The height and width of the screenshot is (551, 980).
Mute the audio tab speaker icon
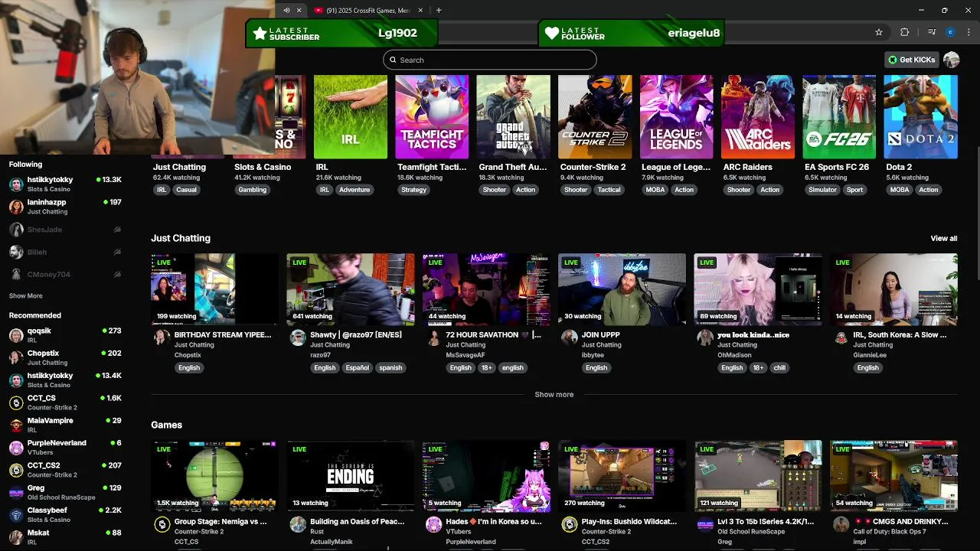[286, 10]
